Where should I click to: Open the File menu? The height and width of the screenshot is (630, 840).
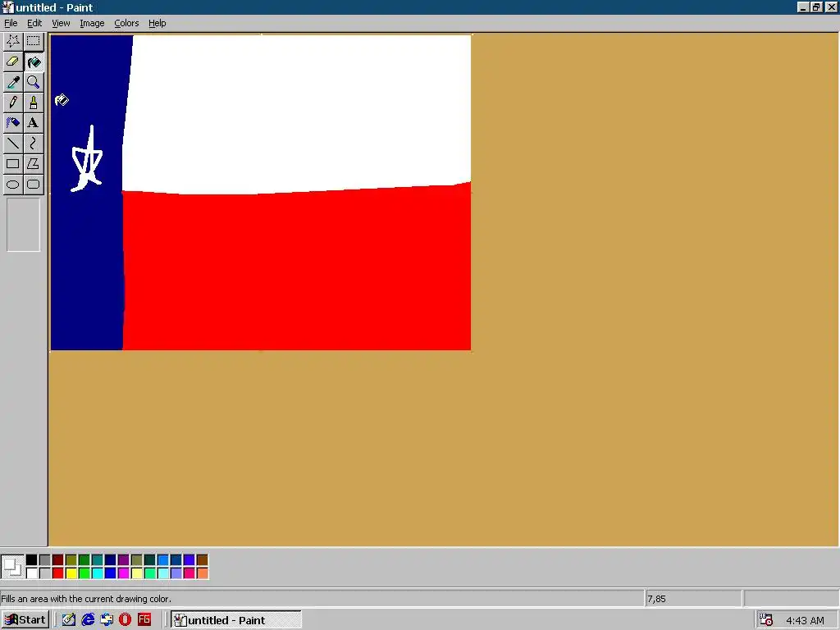[11, 23]
